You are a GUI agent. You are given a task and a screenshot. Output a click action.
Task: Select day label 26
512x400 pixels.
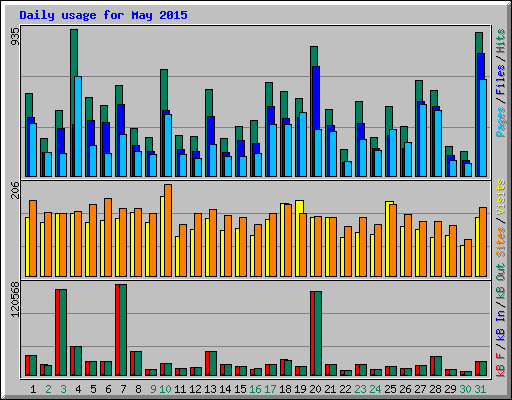405,389
